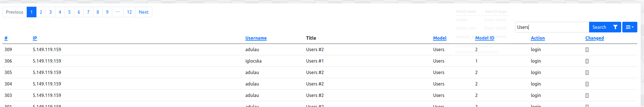This screenshot has width=644, height=107.
Task: Sort table by Model ID column
Action: pyautogui.click(x=485, y=38)
